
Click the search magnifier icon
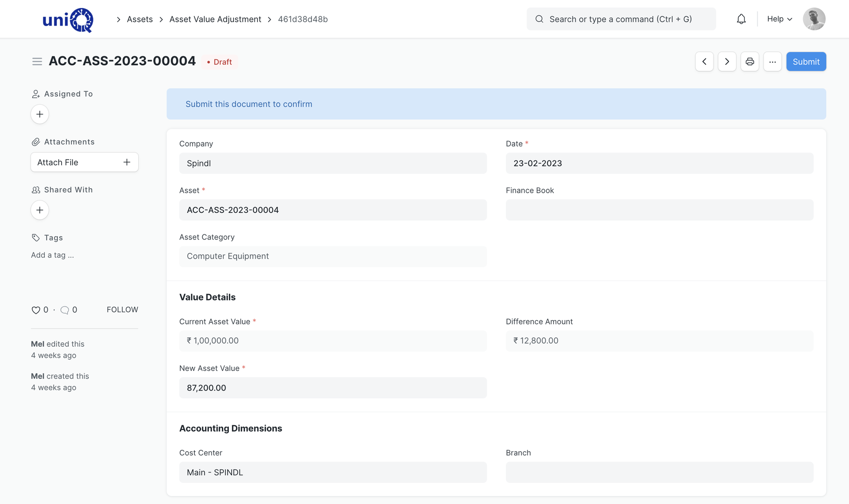click(539, 19)
